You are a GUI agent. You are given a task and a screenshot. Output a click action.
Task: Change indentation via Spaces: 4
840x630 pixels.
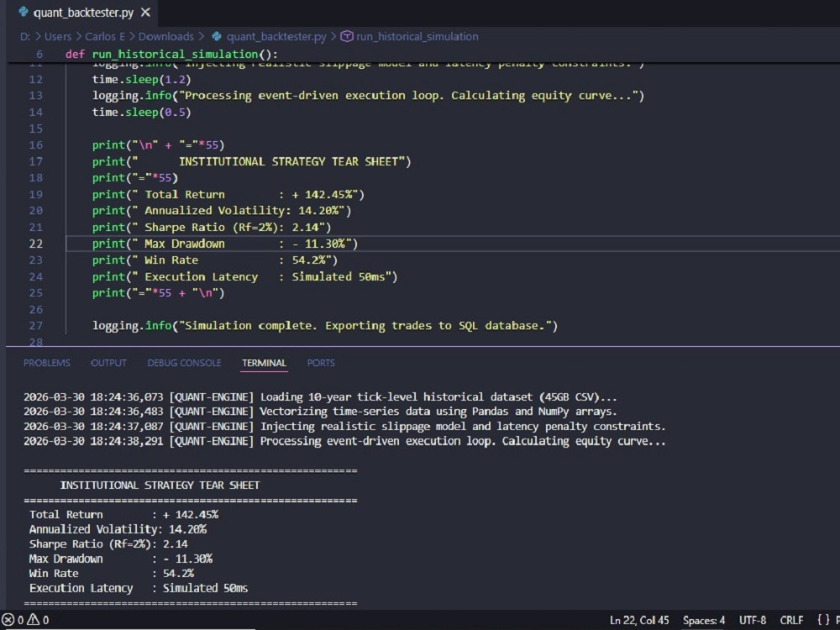tap(704, 620)
